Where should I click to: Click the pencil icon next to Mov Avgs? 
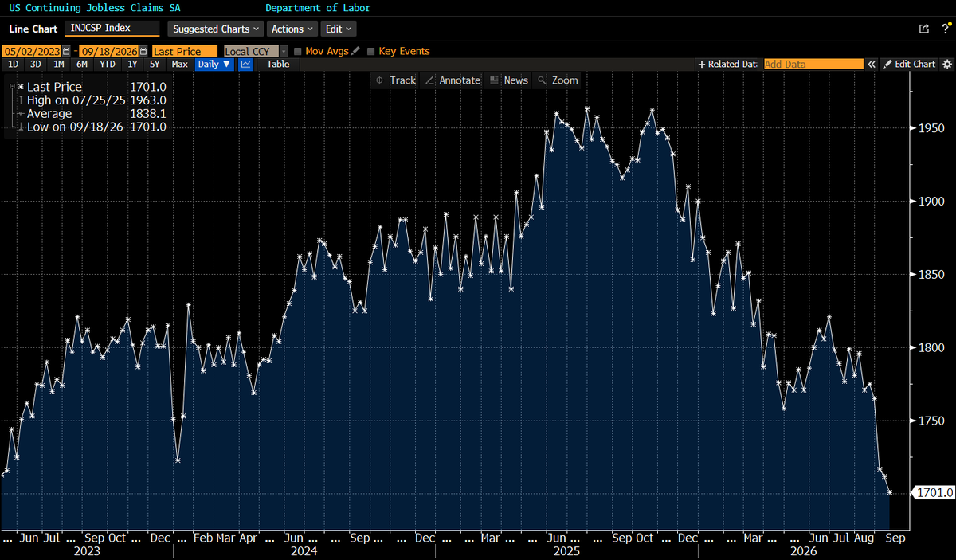click(x=355, y=51)
